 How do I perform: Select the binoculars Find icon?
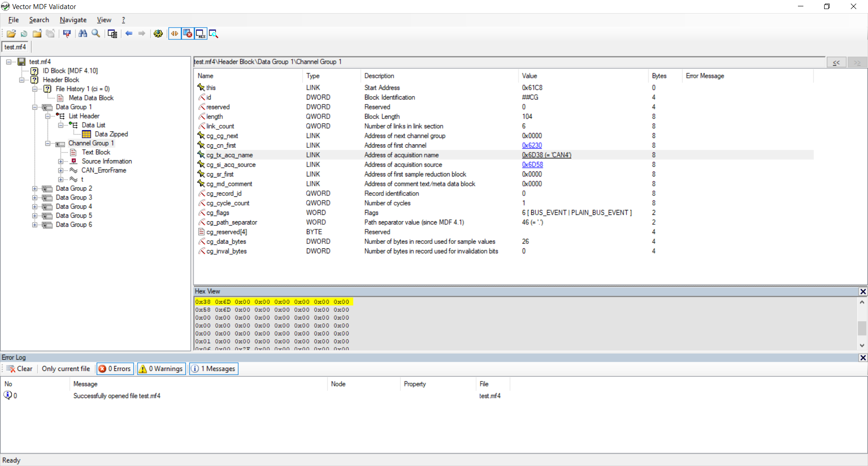[83, 33]
